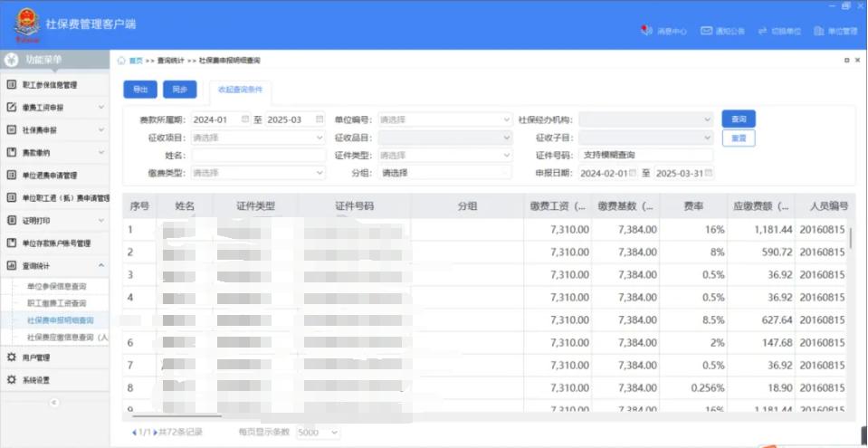Screen dimensions: 868x448
Task: Click the 导出 export button
Action: 139,90
